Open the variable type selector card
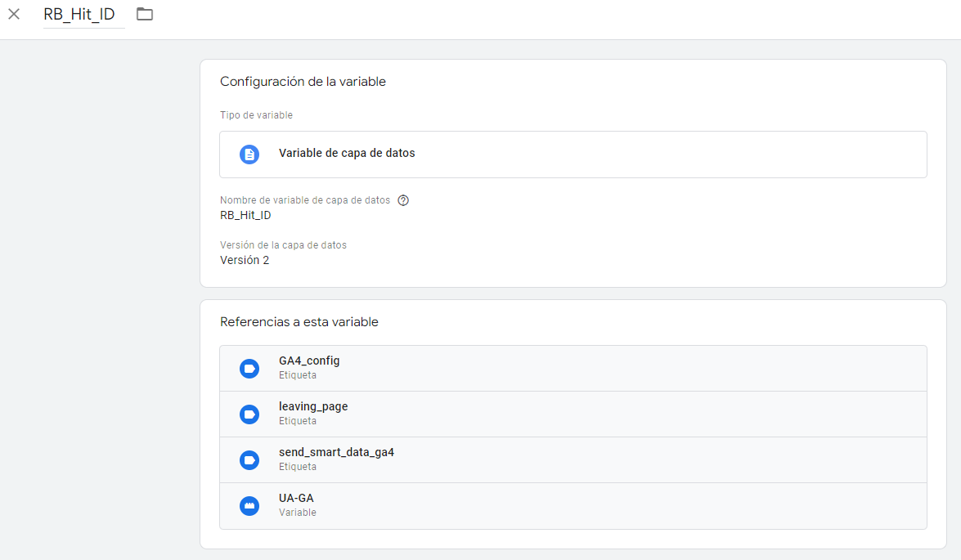 coord(573,154)
